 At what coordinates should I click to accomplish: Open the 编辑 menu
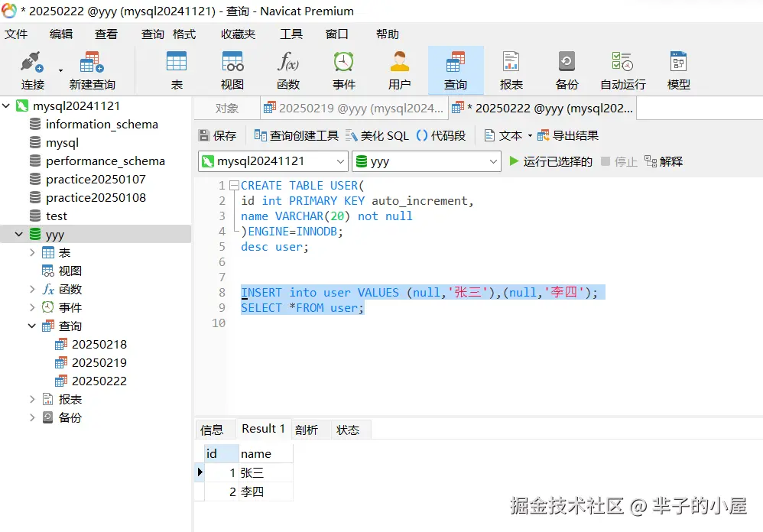tap(61, 34)
